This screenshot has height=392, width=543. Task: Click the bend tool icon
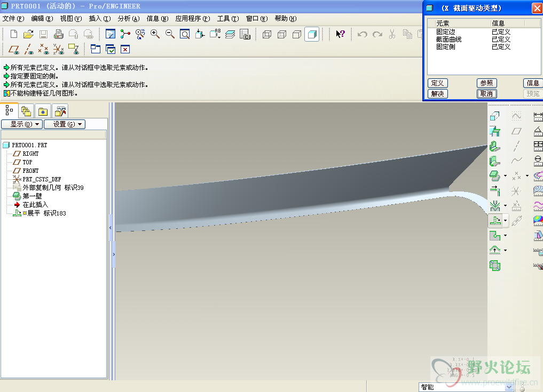point(495,206)
